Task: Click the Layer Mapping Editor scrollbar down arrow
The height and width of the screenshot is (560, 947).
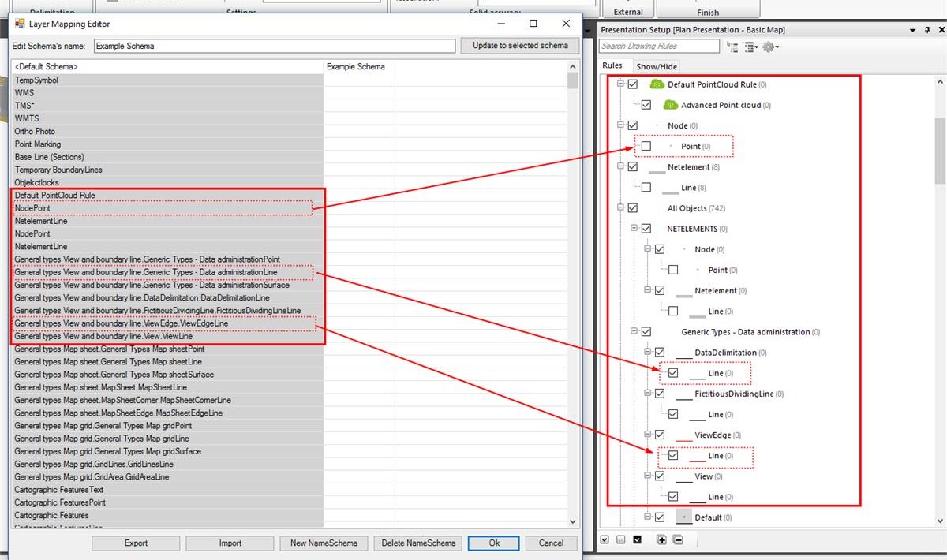Action: (573, 521)
